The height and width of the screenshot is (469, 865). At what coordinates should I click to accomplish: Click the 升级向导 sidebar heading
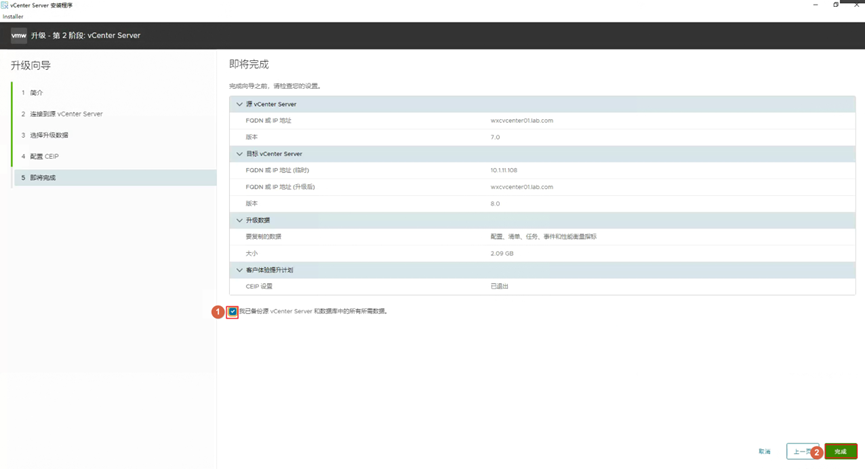pos(30,66)
